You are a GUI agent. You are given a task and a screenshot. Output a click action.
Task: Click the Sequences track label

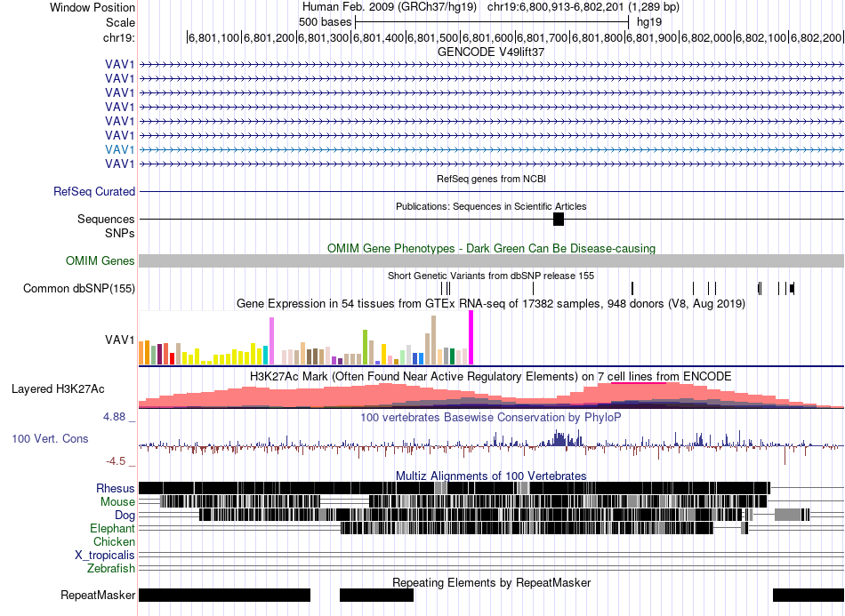coord(106,220)
